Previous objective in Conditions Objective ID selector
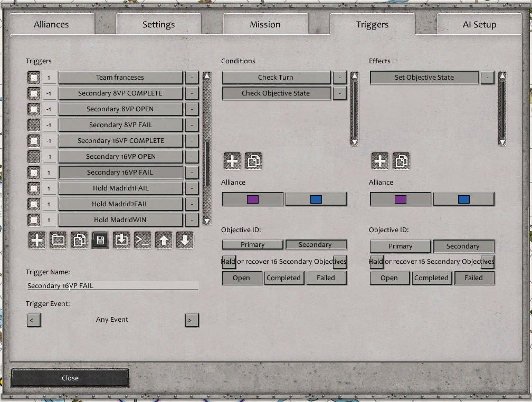The height and width of the screenshot is (402, 532). 229,262
